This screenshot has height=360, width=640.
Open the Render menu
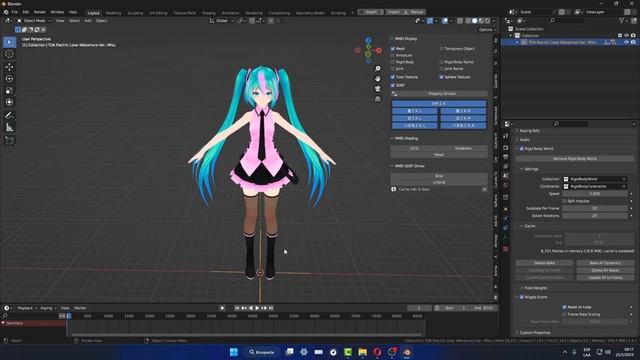[40, 12]
